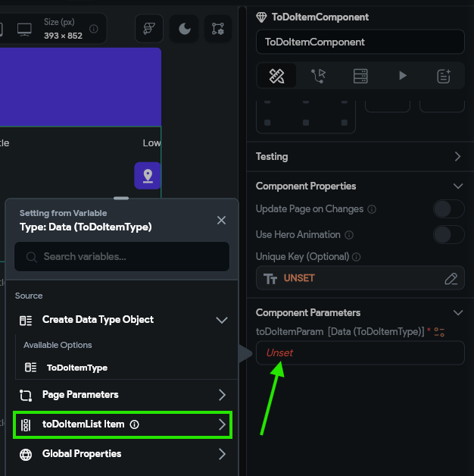Viewport: 474px width, 476px height.
Task: Collapse the Component Parameters section
Action: (458, 312)
